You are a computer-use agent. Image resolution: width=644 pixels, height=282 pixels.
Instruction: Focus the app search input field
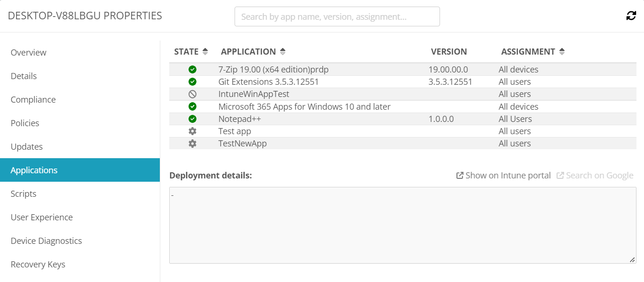point(337,17)
